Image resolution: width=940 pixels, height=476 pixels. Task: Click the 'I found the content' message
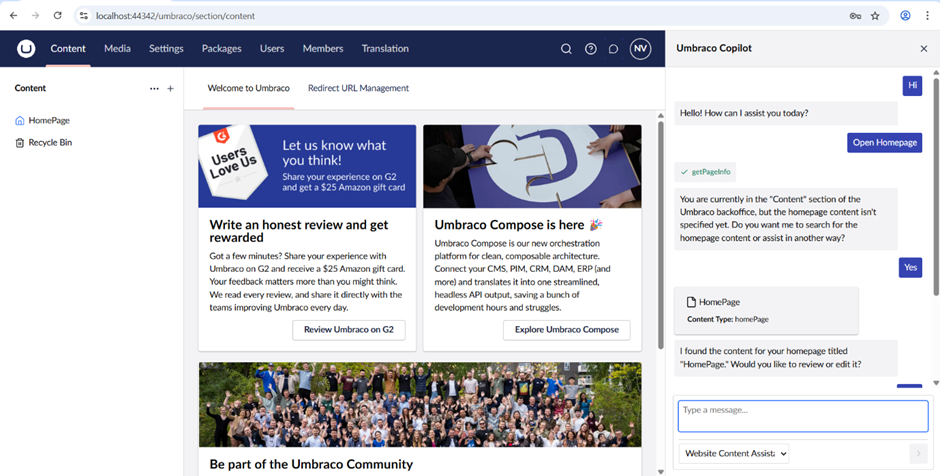point(786,358)
